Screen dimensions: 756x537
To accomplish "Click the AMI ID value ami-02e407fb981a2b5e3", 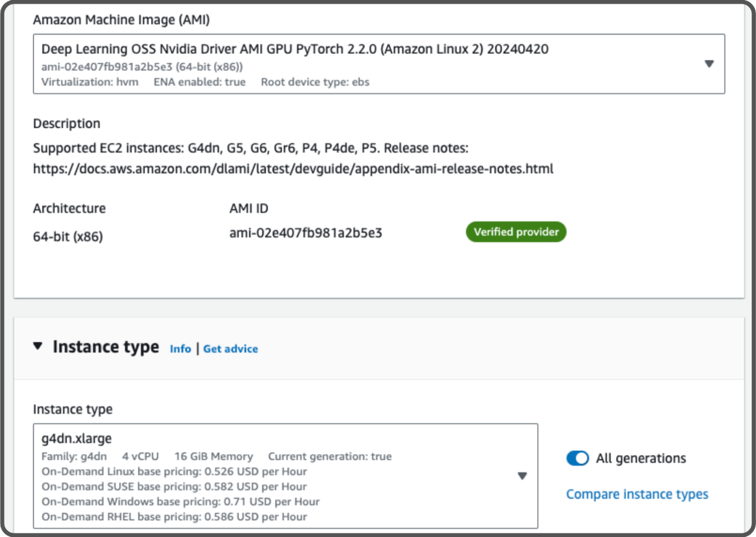I will (305, 233).
